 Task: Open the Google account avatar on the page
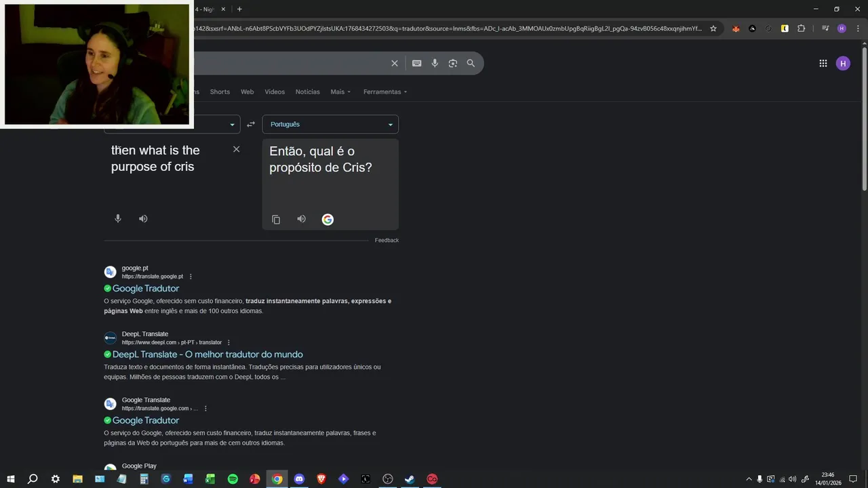pyautogui.click(x=843, y=63)
